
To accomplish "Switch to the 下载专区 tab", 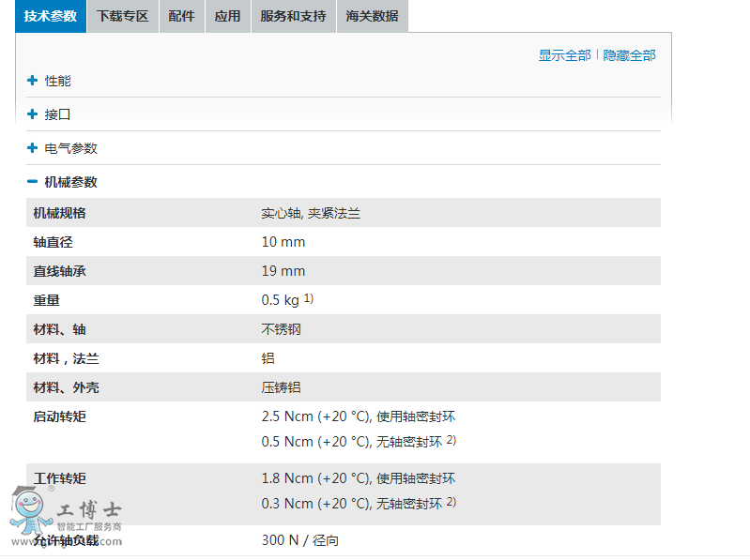I will tap(123, 16).
